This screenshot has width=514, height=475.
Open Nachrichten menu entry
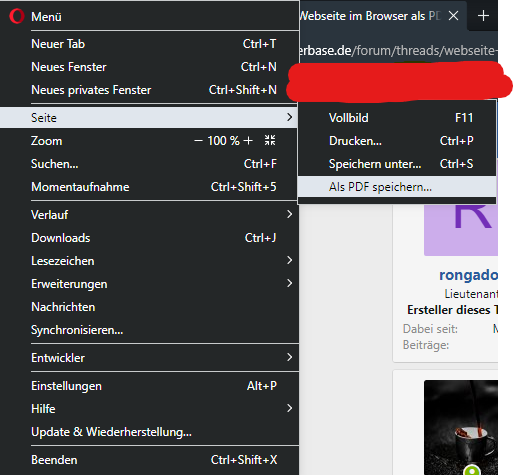(149, 307)
